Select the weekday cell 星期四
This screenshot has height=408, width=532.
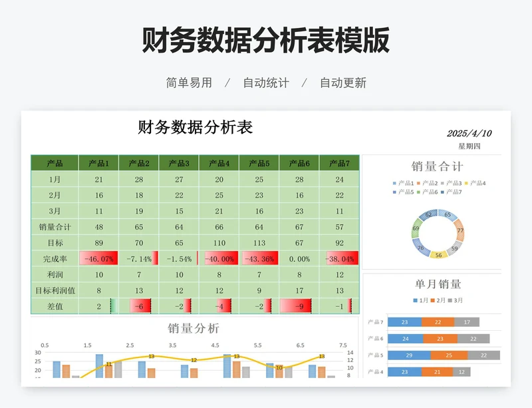[469, 146]
